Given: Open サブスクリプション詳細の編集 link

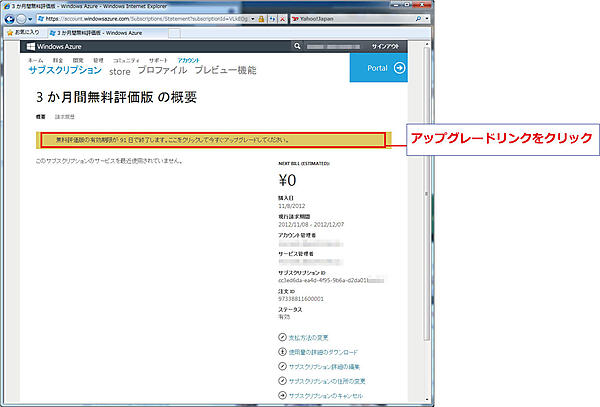Looking at the screenshot, I should click(x=283, y=367).
